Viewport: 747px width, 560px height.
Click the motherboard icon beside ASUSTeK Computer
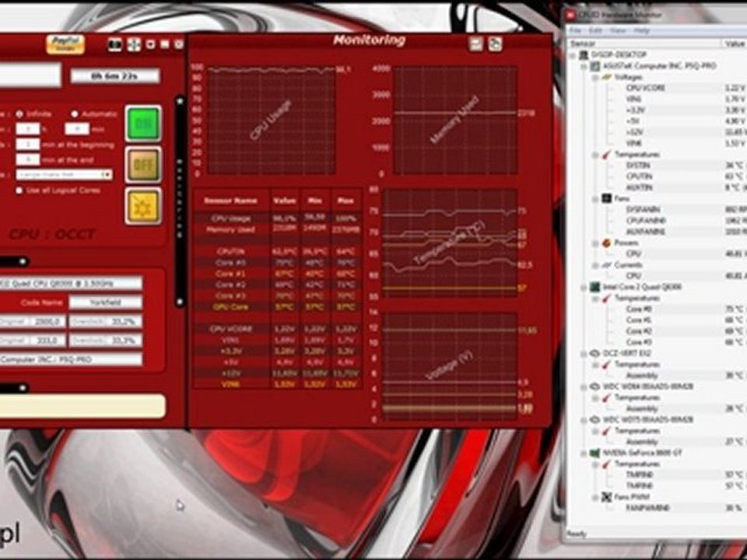point(595,65)
